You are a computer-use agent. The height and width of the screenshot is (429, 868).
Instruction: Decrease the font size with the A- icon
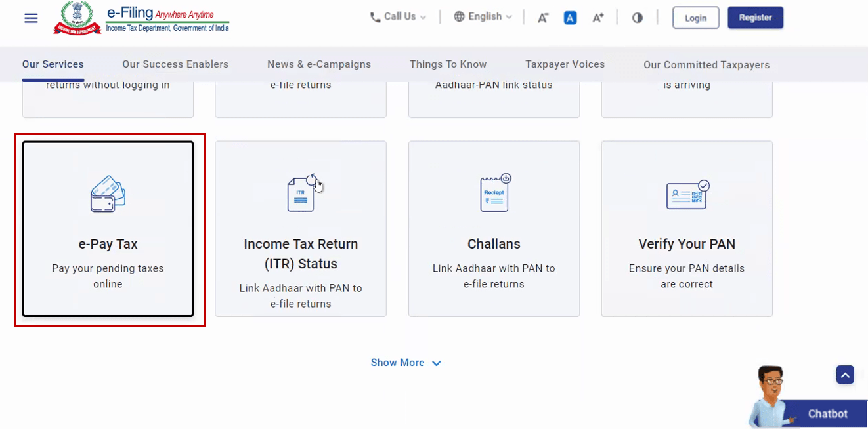[543, 18]
